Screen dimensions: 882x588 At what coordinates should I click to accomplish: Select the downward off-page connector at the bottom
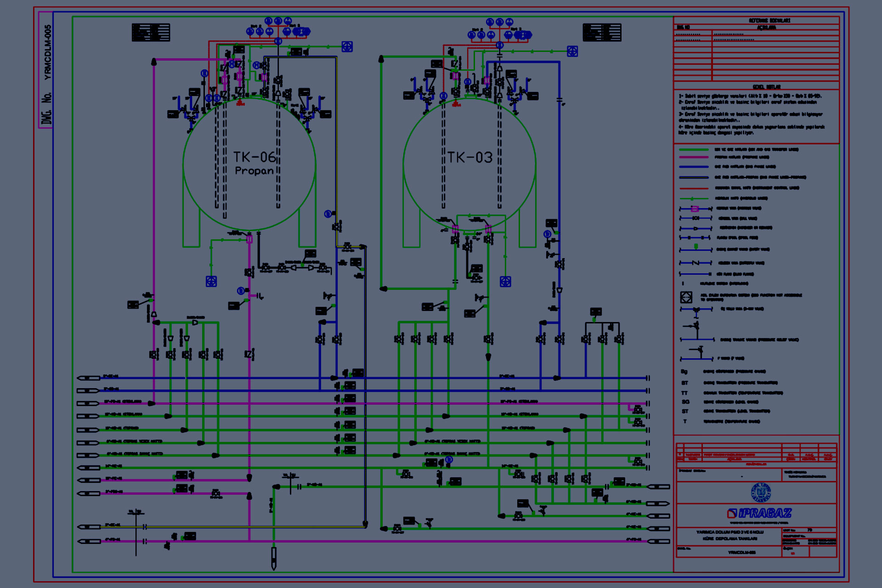pyautogui.click(x=274, y=559)
